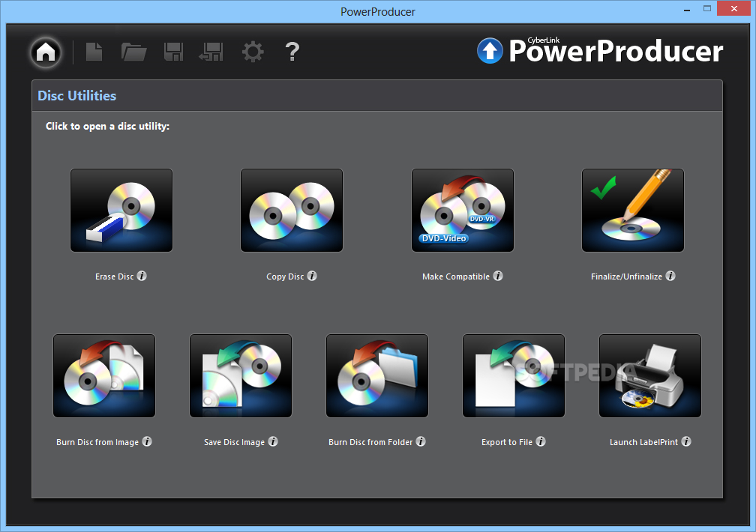This screenshot has height=532, width=756.
Task: Show info for Burn Disc from Folder
Action: coord(421,441)
